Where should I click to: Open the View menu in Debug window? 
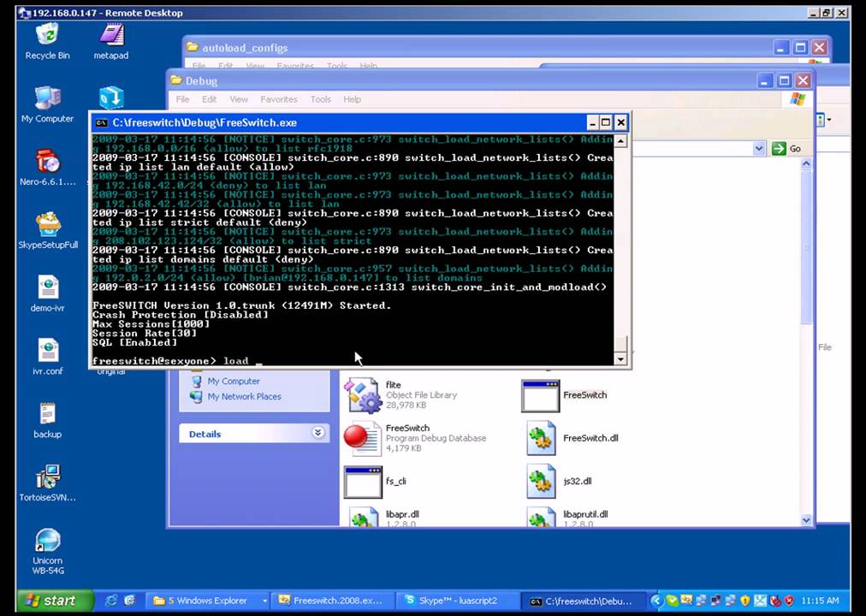click(239, 99)
